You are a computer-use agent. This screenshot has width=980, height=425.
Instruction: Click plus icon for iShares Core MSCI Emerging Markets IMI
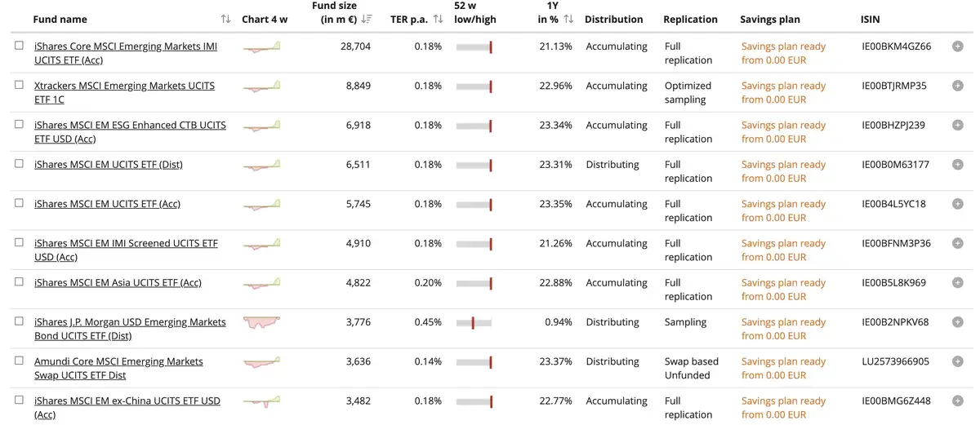[957, 46]
